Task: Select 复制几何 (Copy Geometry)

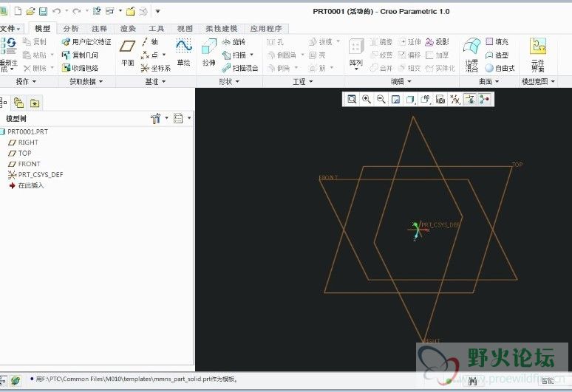Action: pos(80,55)
